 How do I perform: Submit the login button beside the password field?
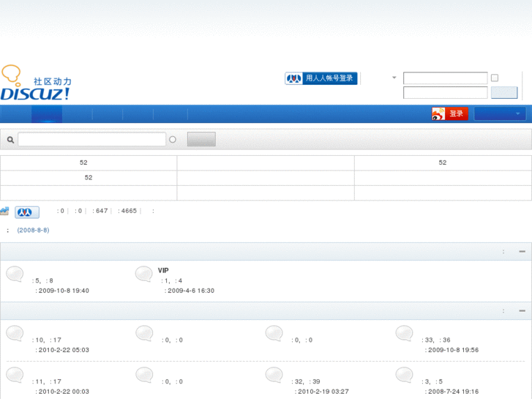tap(504, 92)
